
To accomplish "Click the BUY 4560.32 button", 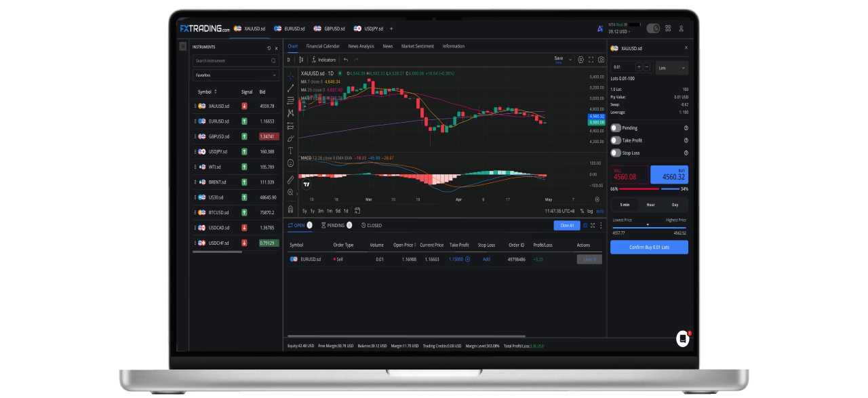I will tap(669, 175).
